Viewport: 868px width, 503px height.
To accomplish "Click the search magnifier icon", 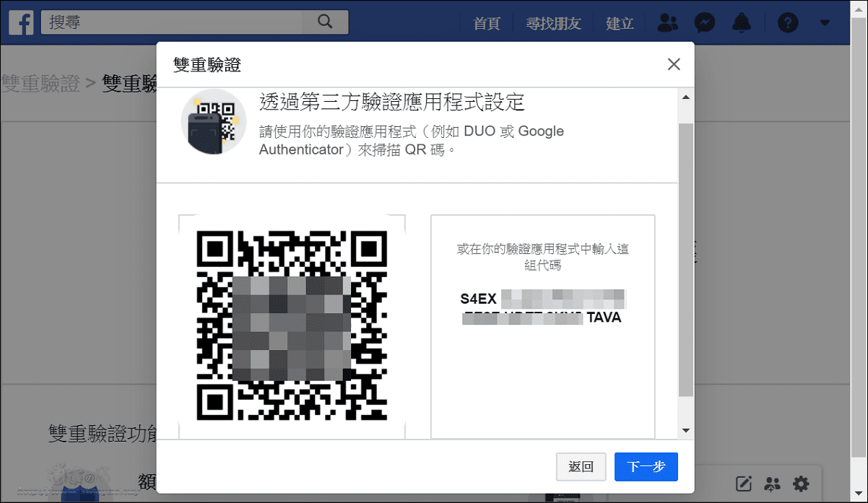I will (325, 22).
